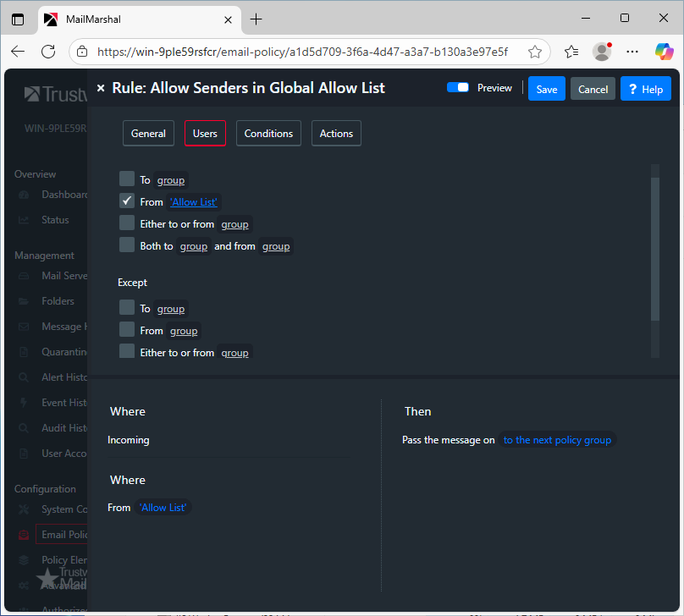
Task: Click the users list vertical scrollbar
Action: [654, 245]
